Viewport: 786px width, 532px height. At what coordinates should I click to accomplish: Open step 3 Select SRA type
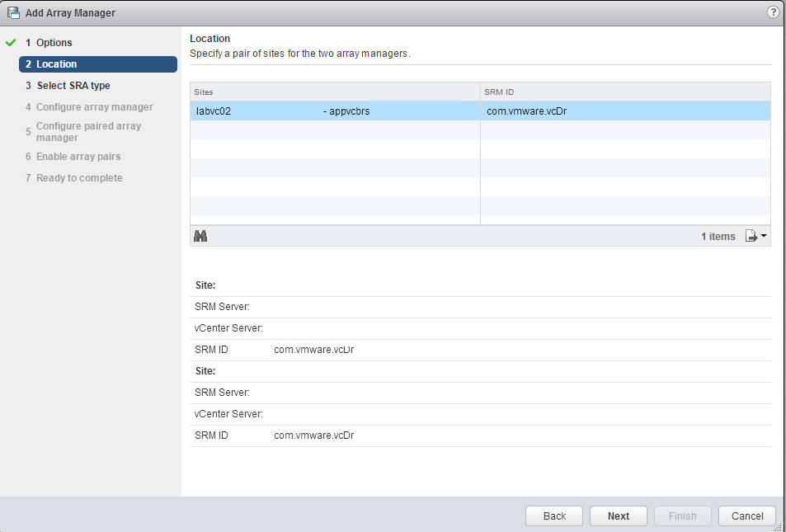click(x=73, y=86)
